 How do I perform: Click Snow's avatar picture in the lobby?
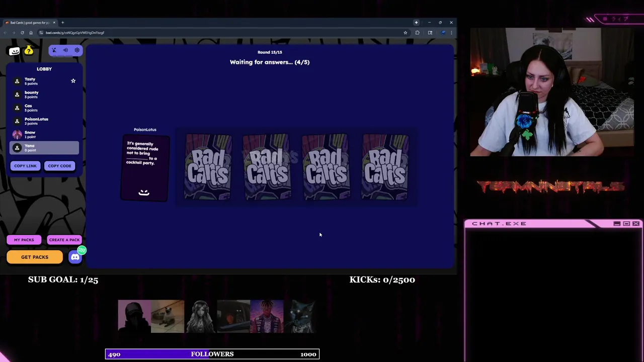click(17, 135)
